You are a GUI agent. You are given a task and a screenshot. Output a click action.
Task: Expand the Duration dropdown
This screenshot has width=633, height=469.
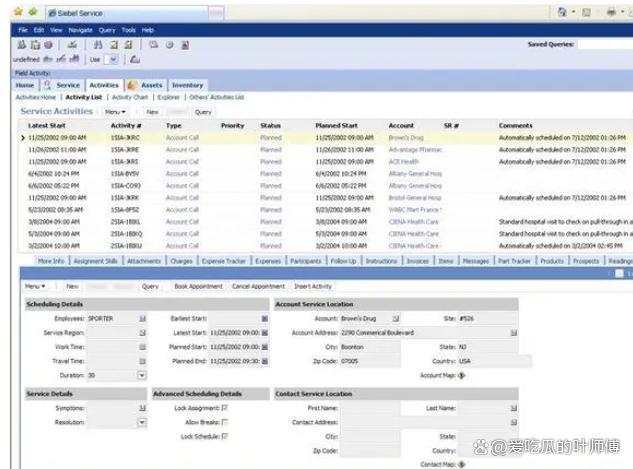[142, 375]
